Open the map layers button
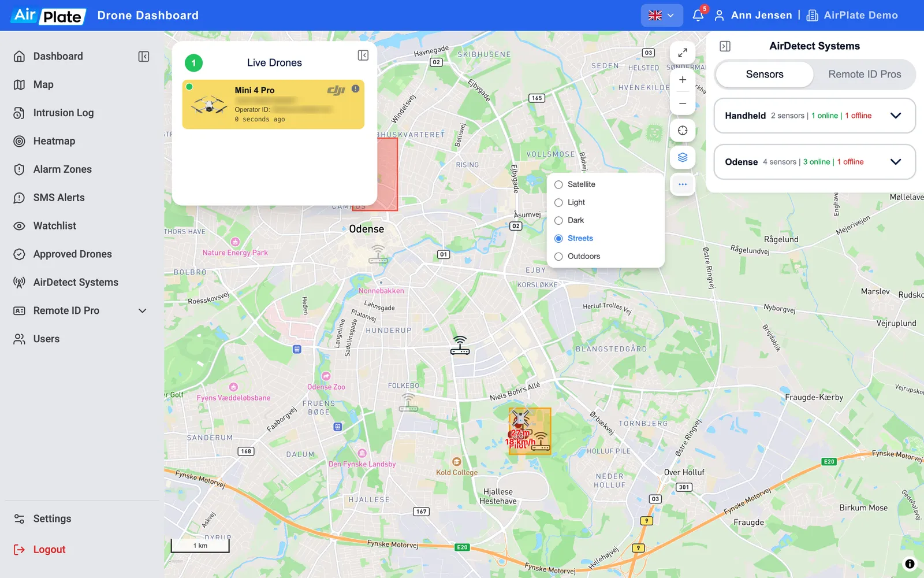This screenshot has height=578, width=924. tap(683, 157)
